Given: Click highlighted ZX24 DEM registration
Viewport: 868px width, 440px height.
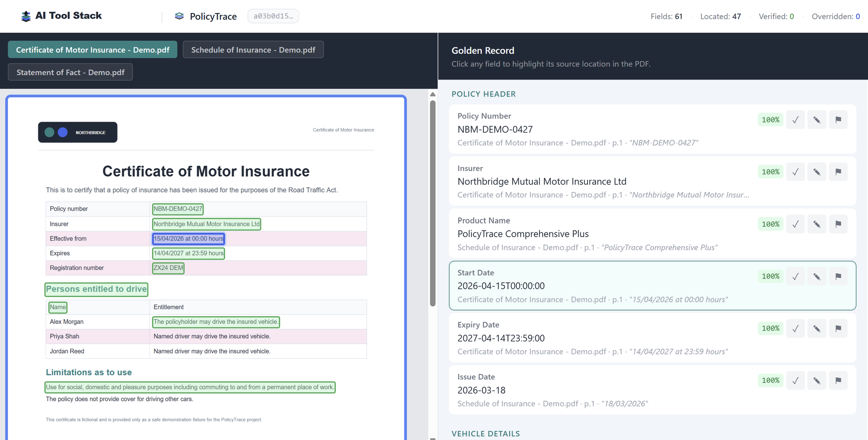Looking at the screenshot, I should pyautogui.click(x=168, y=268).
